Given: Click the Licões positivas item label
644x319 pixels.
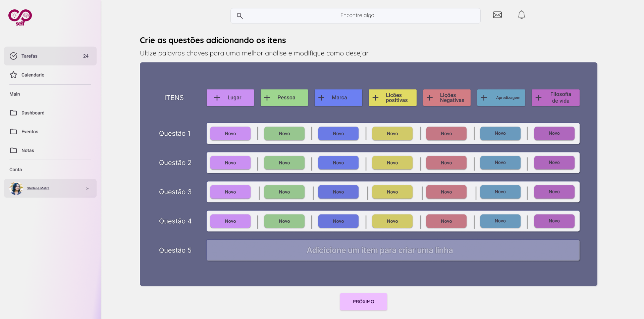Looking at the screenshot, I should tap(397, 98).
